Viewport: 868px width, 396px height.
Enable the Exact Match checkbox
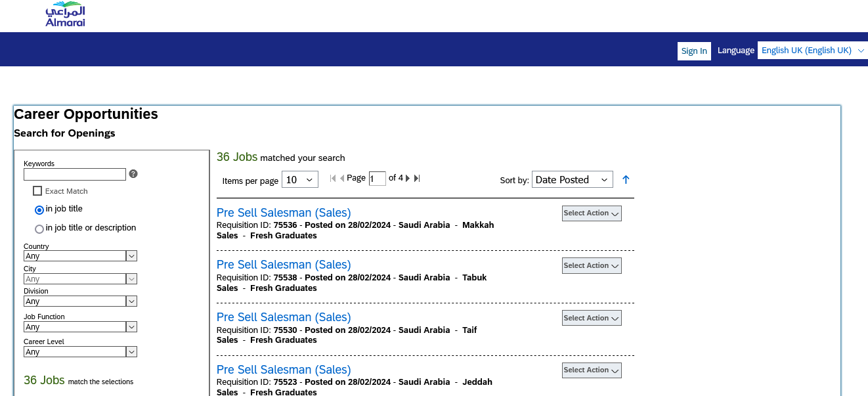pos(37,191)
